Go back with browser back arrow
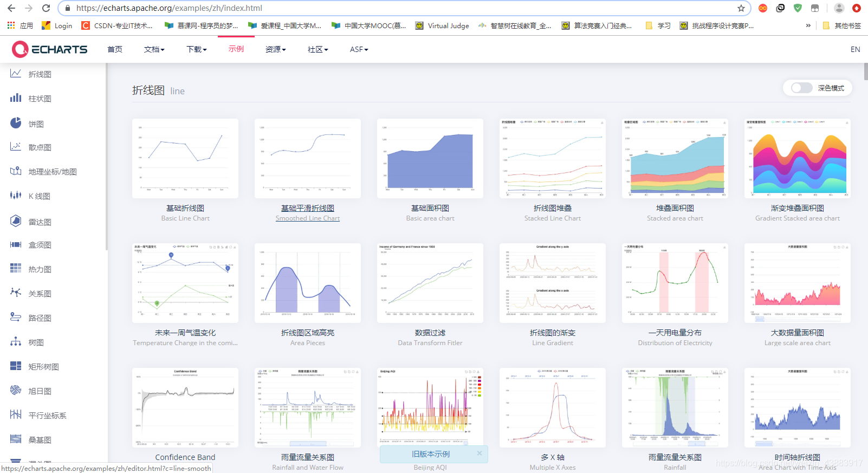This screenshot has height=473, width=868. [11, 8]
